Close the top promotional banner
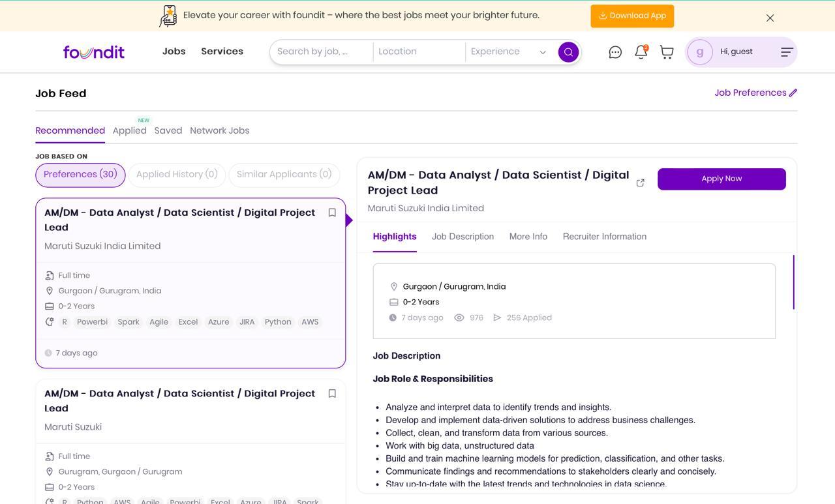 click(770, 18)
